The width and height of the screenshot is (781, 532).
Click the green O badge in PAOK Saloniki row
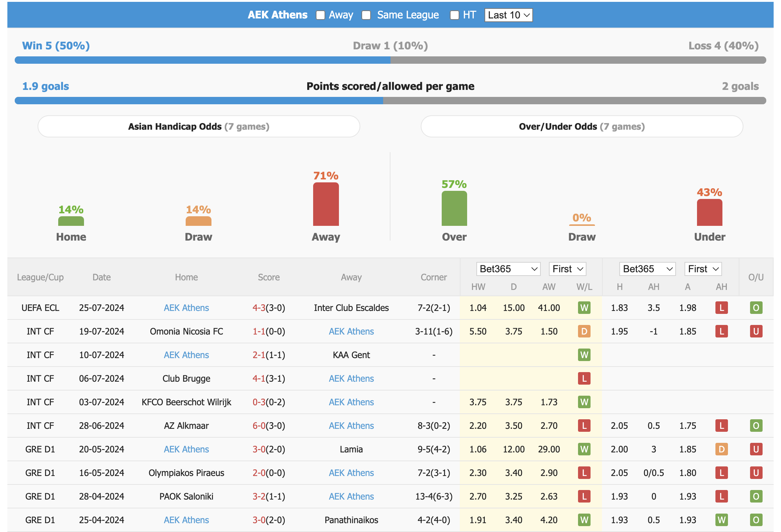point(756,496)
